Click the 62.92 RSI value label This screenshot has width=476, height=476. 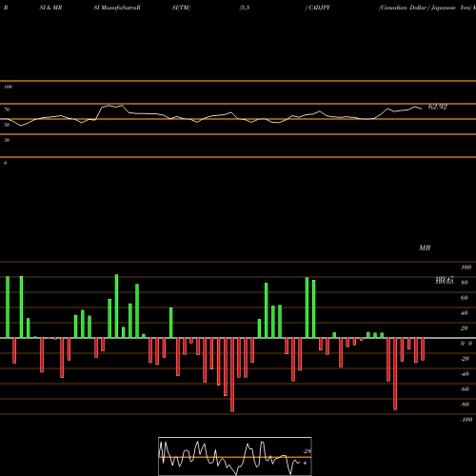pos(438,107)
